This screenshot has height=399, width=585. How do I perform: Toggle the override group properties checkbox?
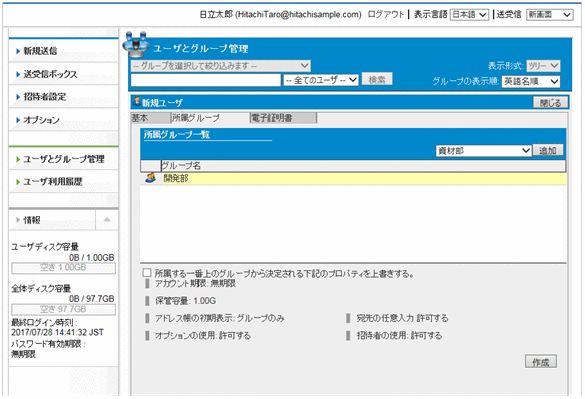pyautogui.click(x=147, y=273)
